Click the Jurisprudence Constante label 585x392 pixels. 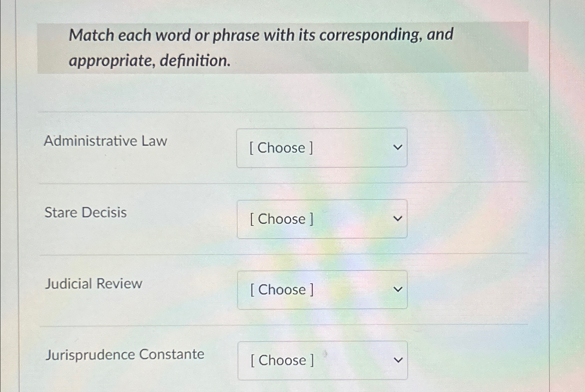coord(125,354)
